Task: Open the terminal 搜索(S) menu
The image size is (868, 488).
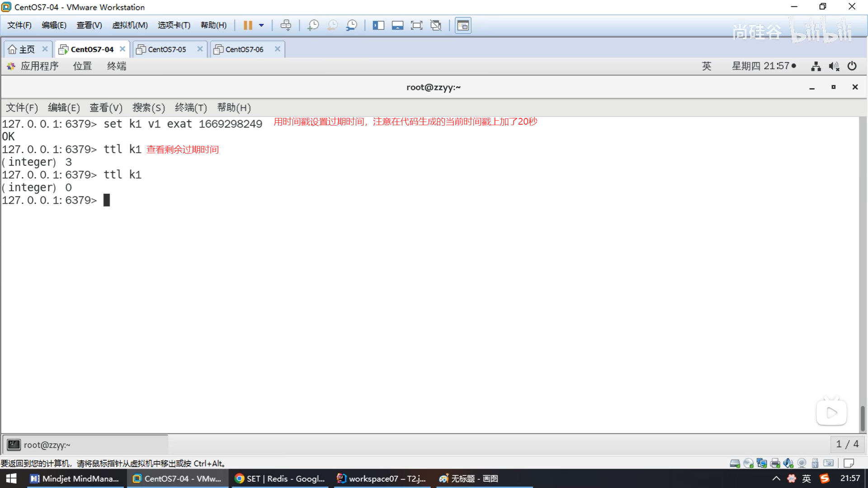Action: click(x=148, y=108)
